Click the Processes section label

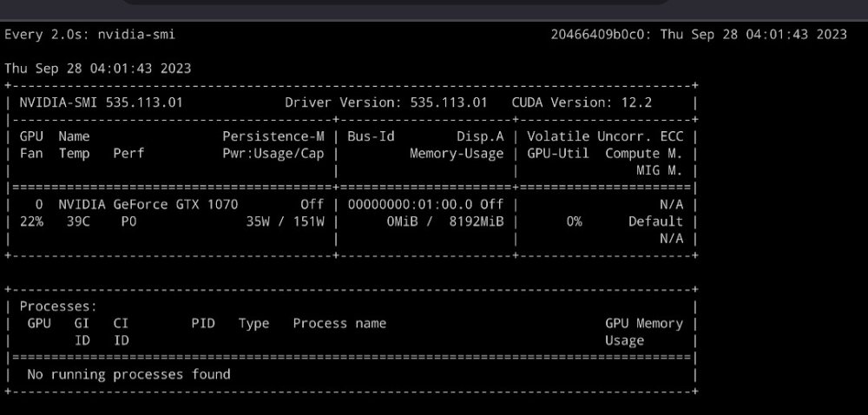58,306
